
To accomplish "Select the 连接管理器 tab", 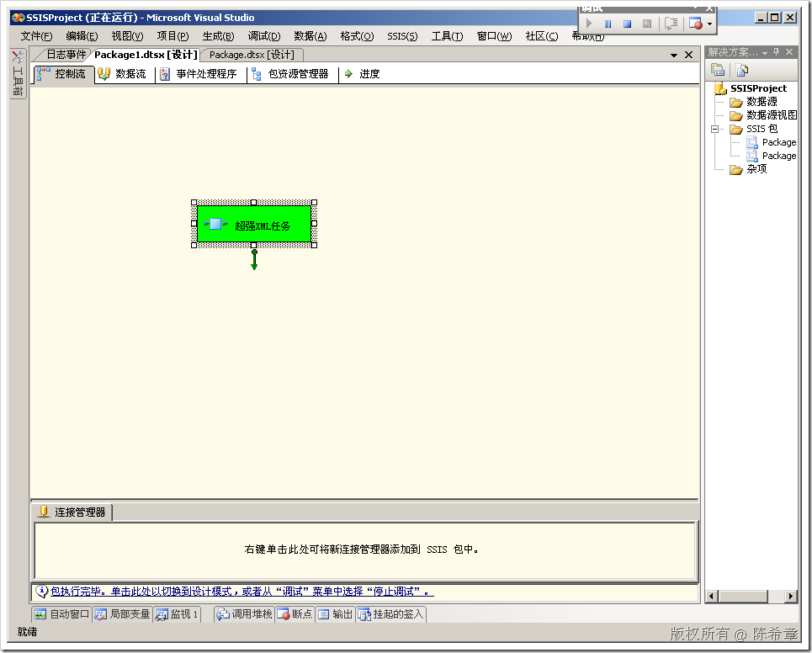I will (72, 512).
